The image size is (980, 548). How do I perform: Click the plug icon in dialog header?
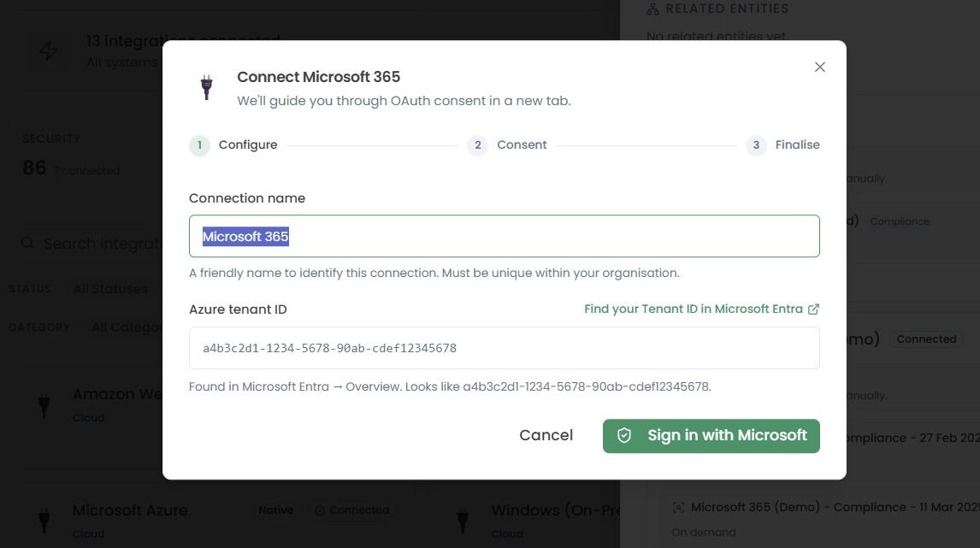pos(206,87)
